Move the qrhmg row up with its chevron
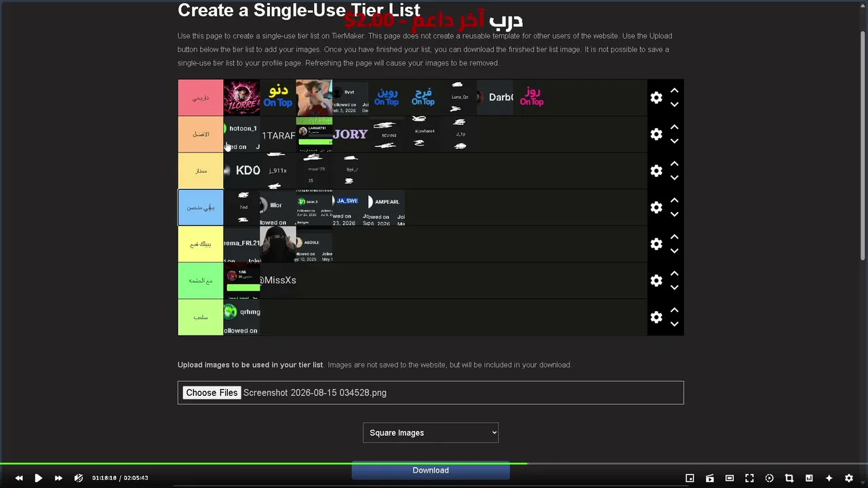This screenshot has width=868, height=488. click(674, 310)
